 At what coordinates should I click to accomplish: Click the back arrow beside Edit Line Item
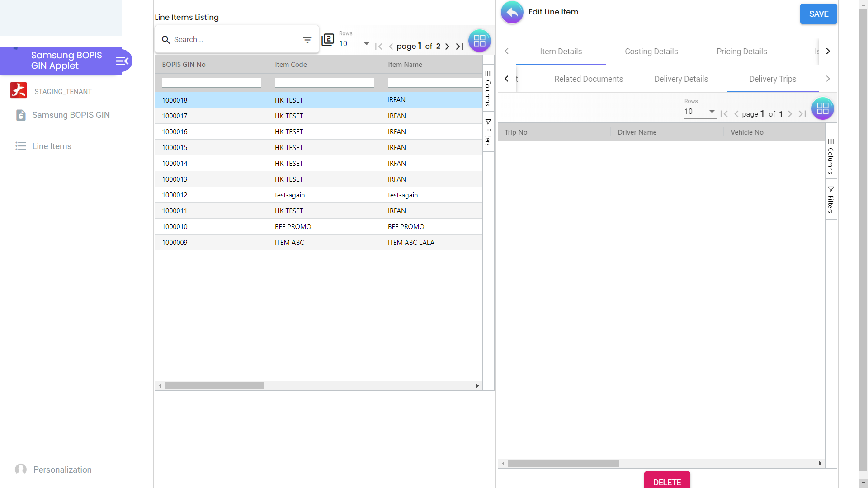(x=512, y=13)
